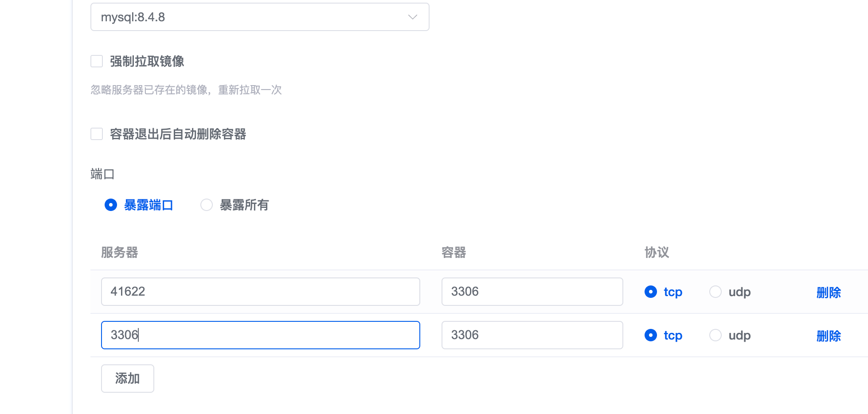
Task: Click the focused server port field showing 3306
Action: point(260,335)
